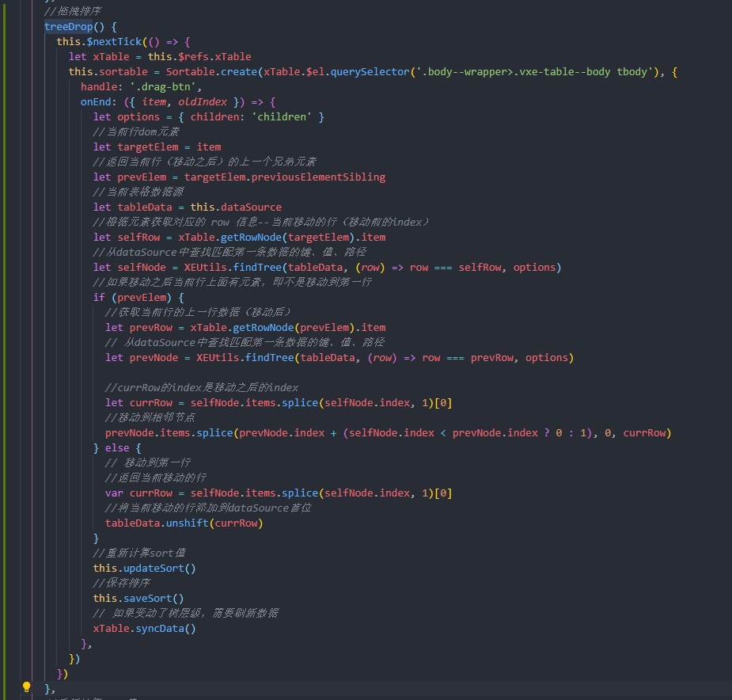
Task: Click 'let options' declaration line
Action: pos(209,117)
